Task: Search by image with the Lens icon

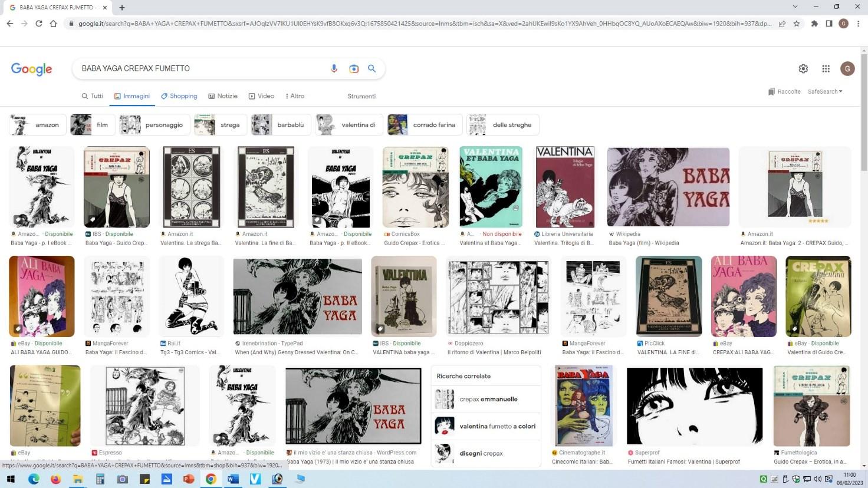Action: coord(354,68)
